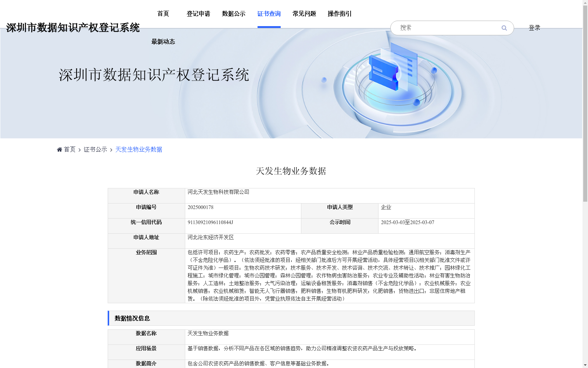Click the 统一信用代码 label cell
This screenshot has width=588, height=368.
click(x=146, y=226)
